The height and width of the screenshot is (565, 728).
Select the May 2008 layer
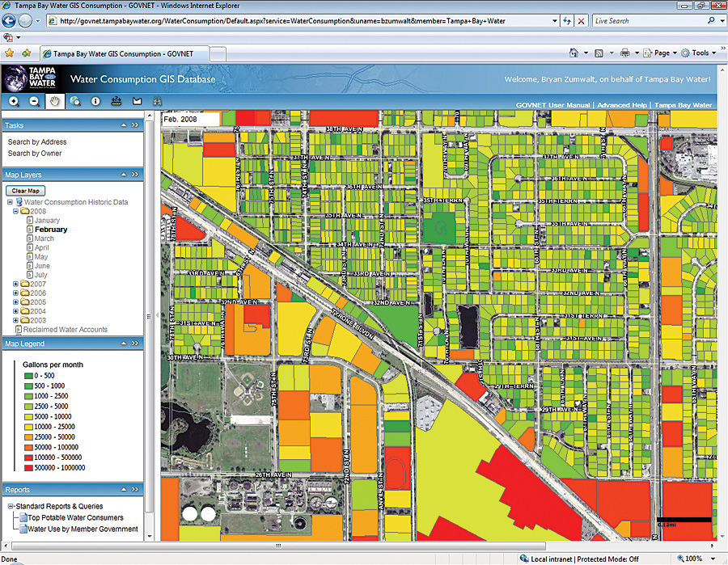[41, 257]
